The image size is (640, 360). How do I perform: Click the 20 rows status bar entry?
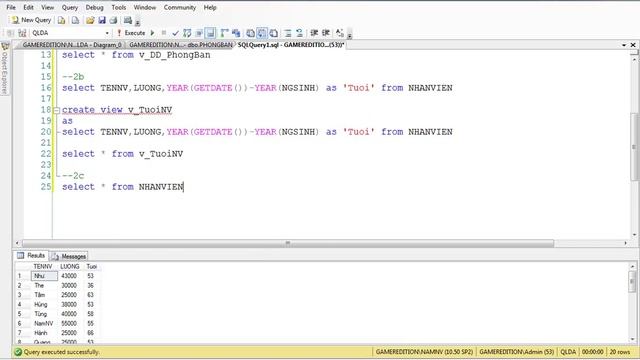point(620,352)
